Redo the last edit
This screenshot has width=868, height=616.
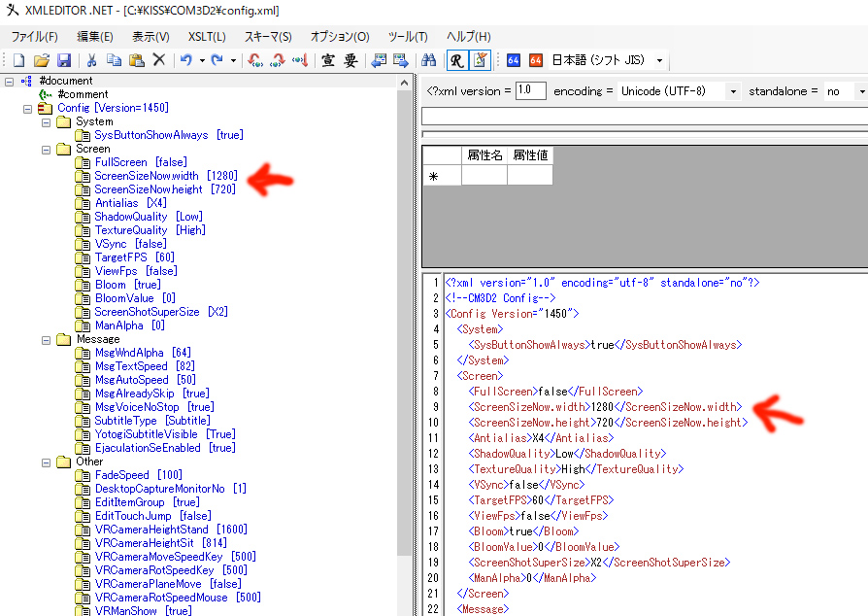(217, 60)
